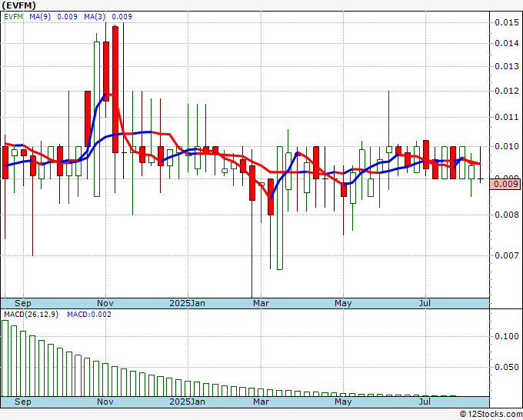
Task: Click the Sep label on price chart axis
Action: point(22,303)
